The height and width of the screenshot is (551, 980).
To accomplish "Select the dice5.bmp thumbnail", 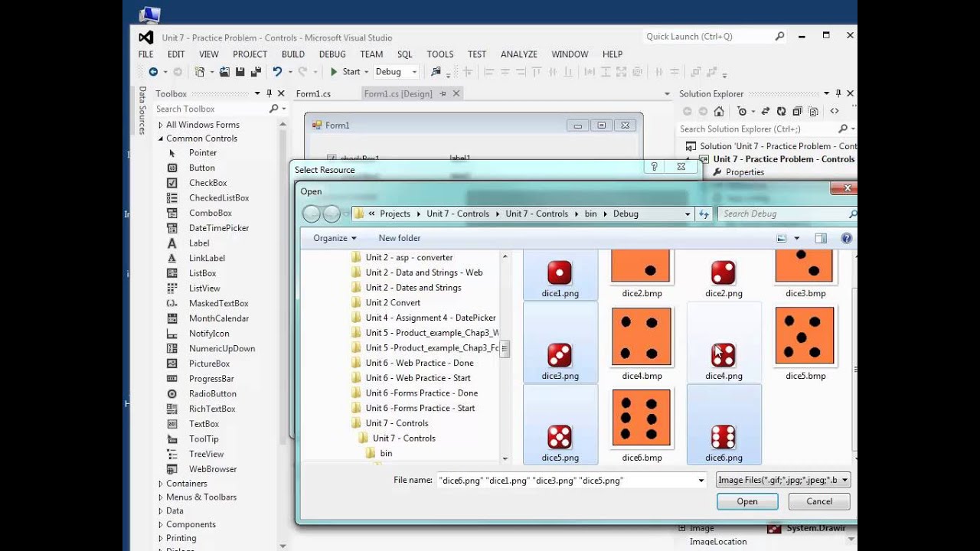I will pos(805,343).
